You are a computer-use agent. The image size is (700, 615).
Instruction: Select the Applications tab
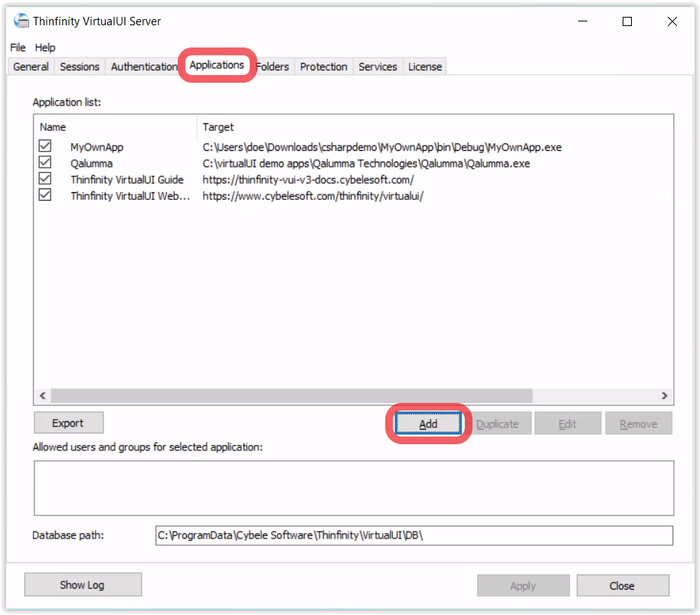tap(217, 65)
